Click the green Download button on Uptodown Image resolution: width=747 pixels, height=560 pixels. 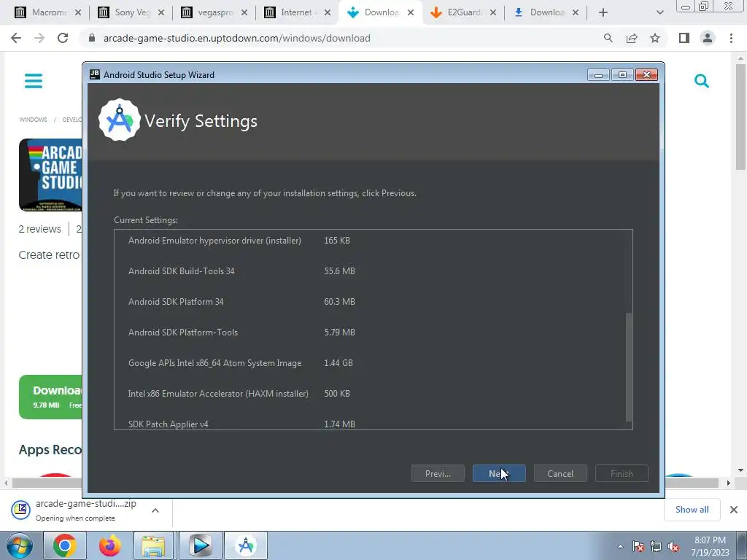(50, 397)
